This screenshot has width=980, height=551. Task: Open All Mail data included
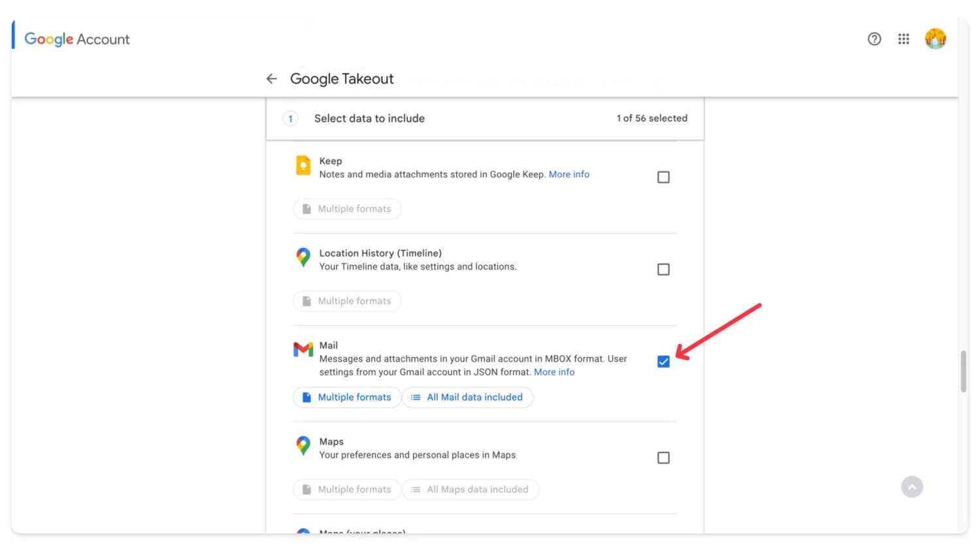click(468, 397)
